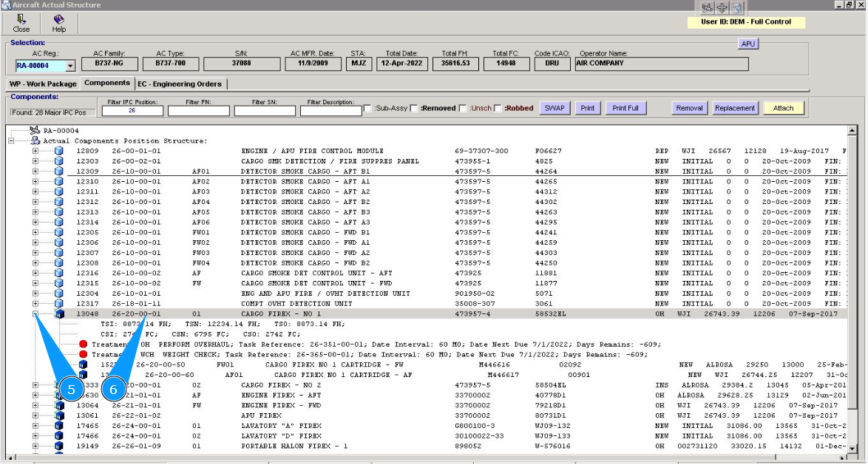868x465 pixels.
Task: Switch to WP - Work Package tab
Action: pyautogui.click(x=43, y=84)
